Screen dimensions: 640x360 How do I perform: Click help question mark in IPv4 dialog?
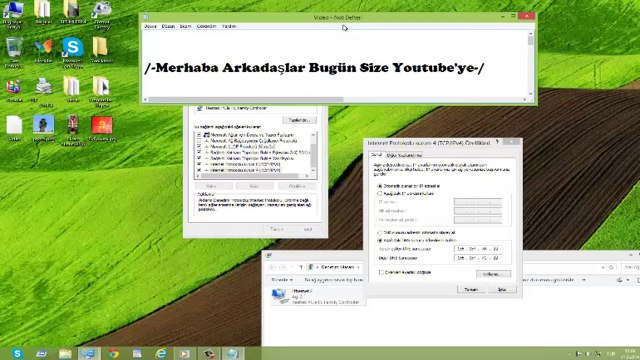(x=497, y=142)
